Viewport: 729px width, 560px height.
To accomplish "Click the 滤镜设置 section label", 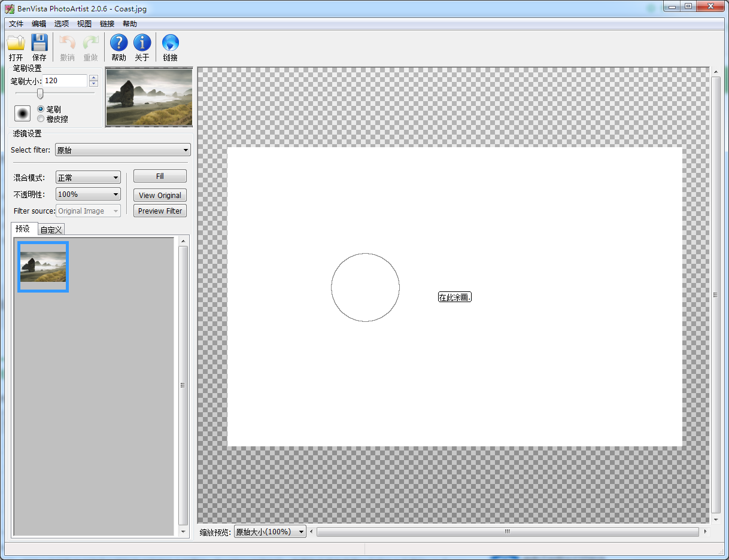I will coord(28,133).
